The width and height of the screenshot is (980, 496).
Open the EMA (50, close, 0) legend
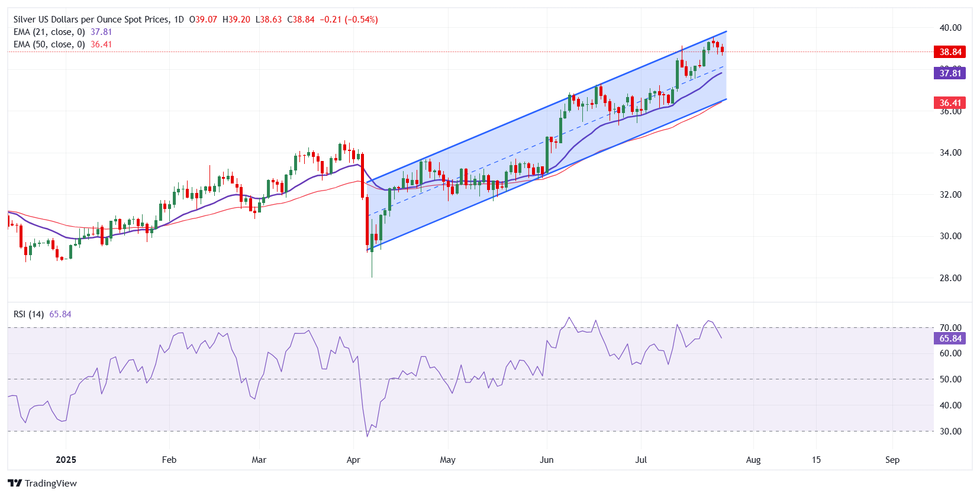tap(49, 44)
